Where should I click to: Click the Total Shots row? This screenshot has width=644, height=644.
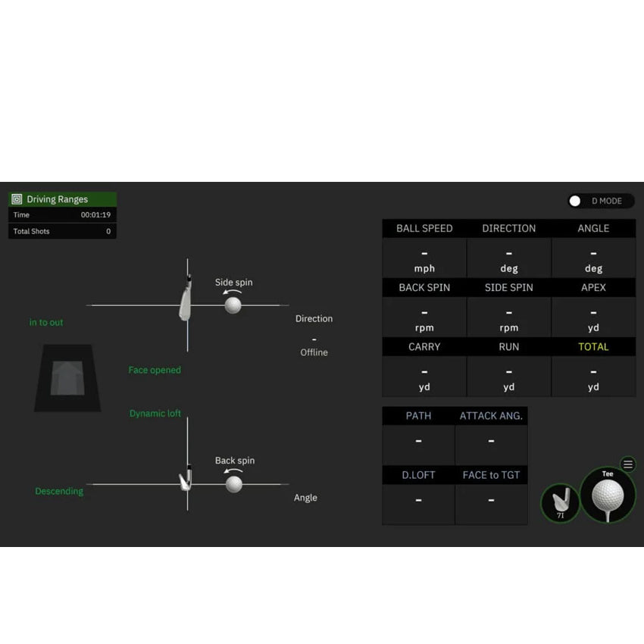click(x=62, y=231)
